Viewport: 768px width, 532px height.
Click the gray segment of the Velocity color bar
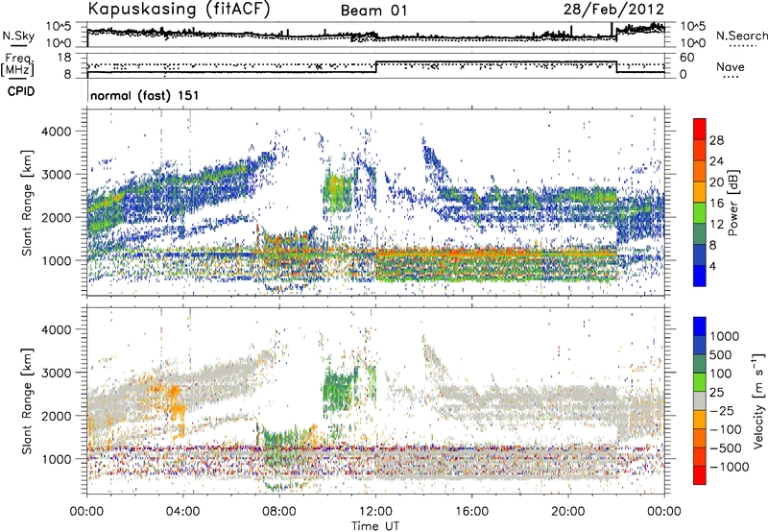(700, 401)
